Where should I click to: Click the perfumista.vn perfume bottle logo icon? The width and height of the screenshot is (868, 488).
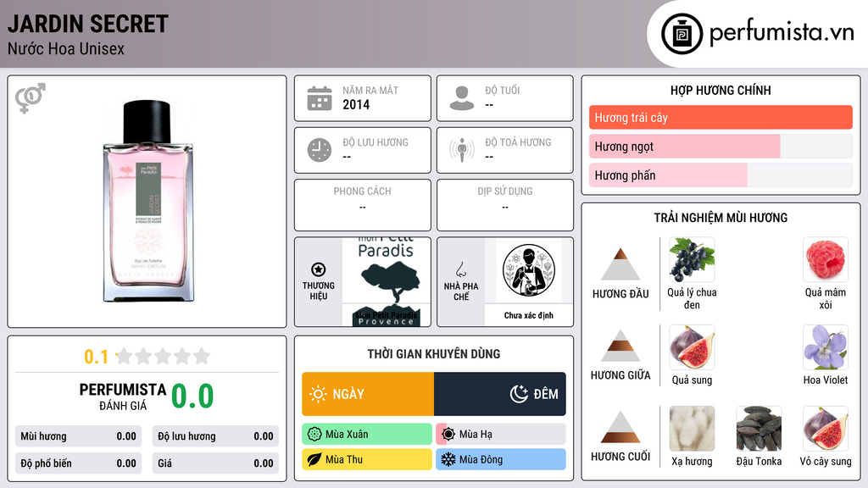pos(682,34)
